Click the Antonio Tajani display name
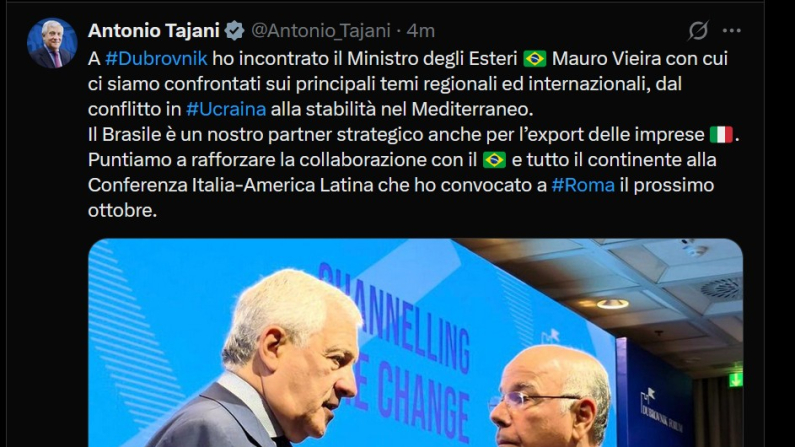The width and height of the screenshot is (795, 447). click(x=154, y=31)
